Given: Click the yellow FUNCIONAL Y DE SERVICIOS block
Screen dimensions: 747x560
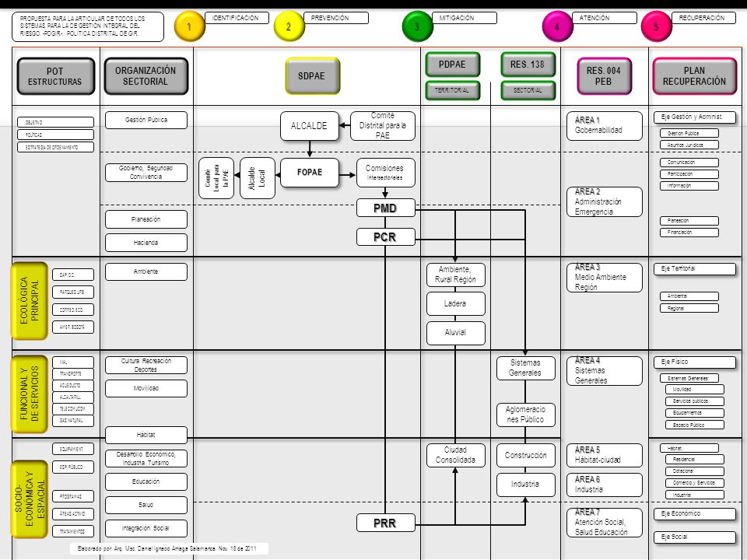Looking at the screenshot, I should coord(30,394).
